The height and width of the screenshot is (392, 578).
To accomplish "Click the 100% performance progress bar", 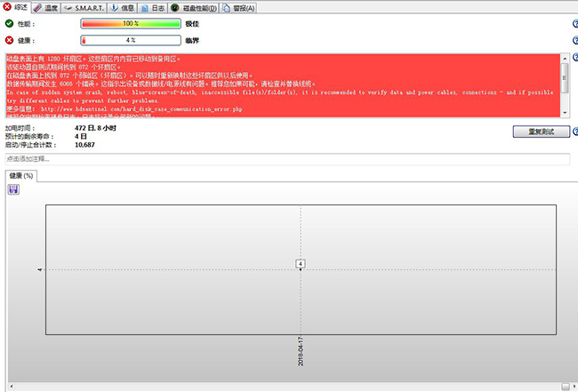I will [130, 23].
